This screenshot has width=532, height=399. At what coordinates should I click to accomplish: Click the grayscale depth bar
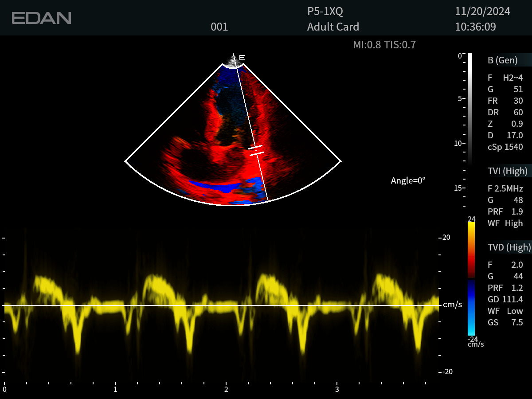click(x=470, y=109)
